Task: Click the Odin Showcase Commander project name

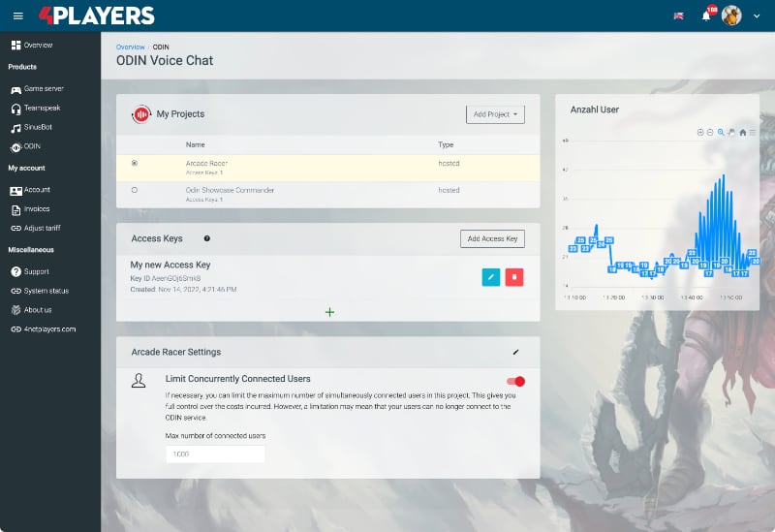Action: click(230, 190)
